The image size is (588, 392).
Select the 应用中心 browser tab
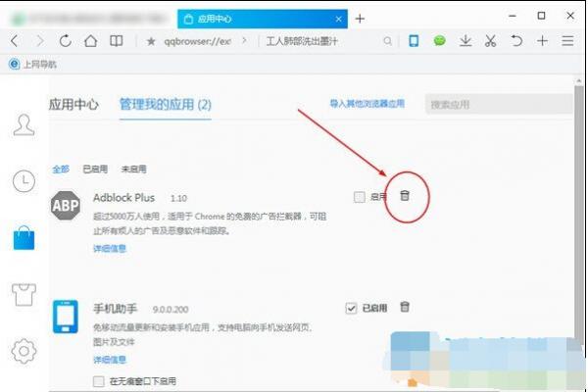[263, 19]
